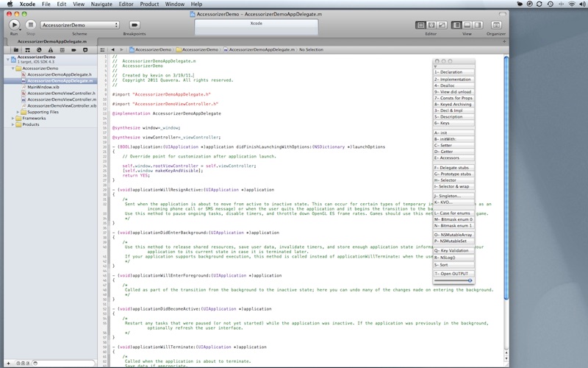This screenshot has width=588, height=368.
Task: Go forward in editor history
Action: point(121,49)
